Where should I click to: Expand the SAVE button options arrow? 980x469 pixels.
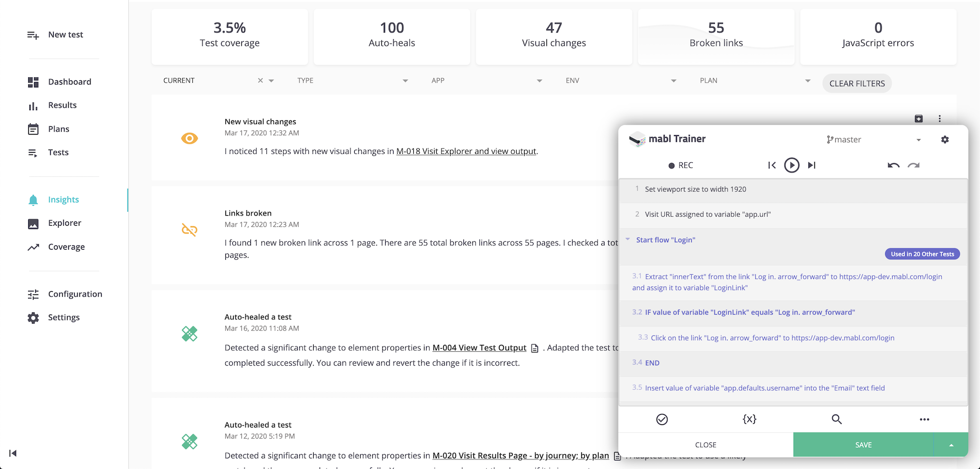(951, 445)
